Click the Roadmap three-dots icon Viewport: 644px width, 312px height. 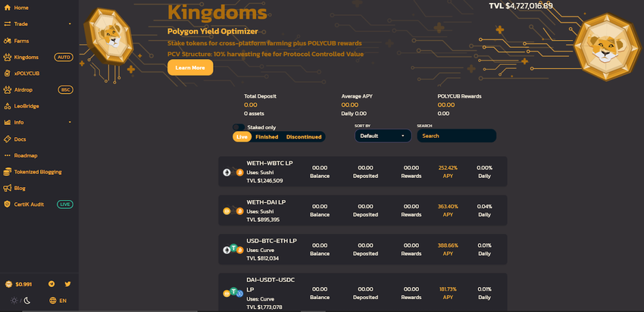click(8, 155)
